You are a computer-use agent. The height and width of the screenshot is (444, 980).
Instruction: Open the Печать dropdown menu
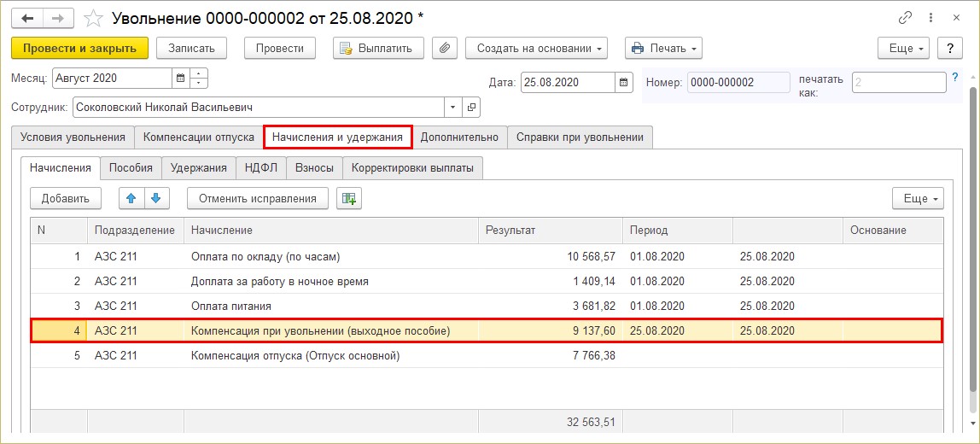click(664, 48)
